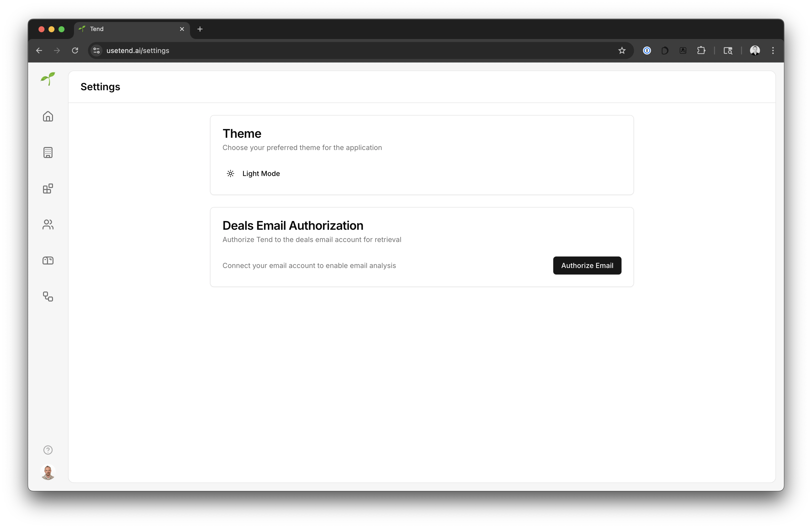Open the Chrome three-dot menu

(x=773, y=50)
